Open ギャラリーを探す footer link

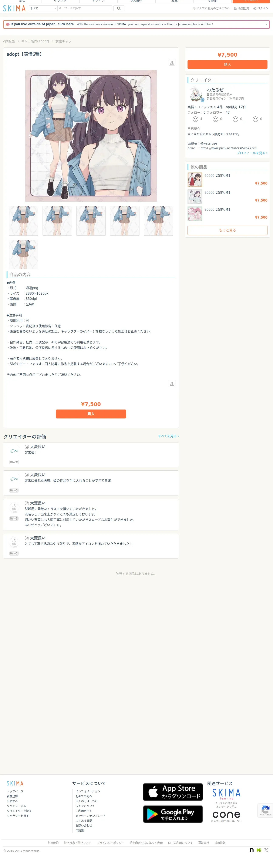coord(18,816)
